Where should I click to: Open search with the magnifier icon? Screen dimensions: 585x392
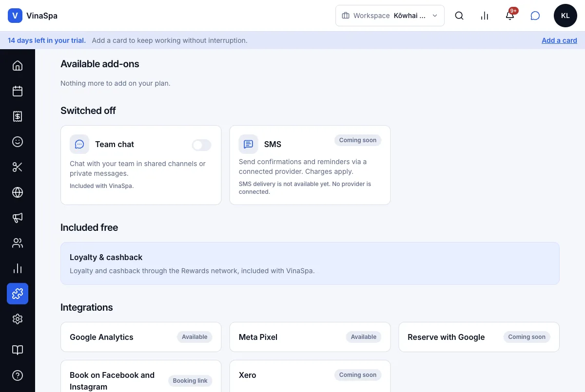coord(459,16)
